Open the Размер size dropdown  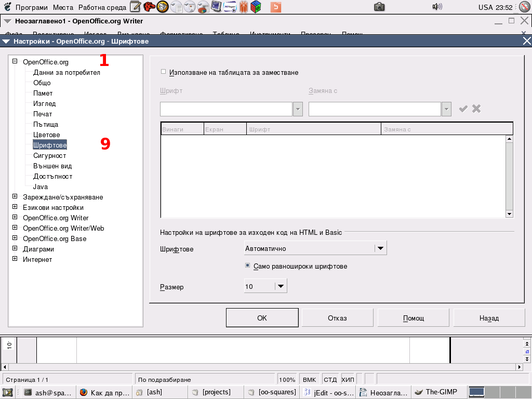[281, 286]
